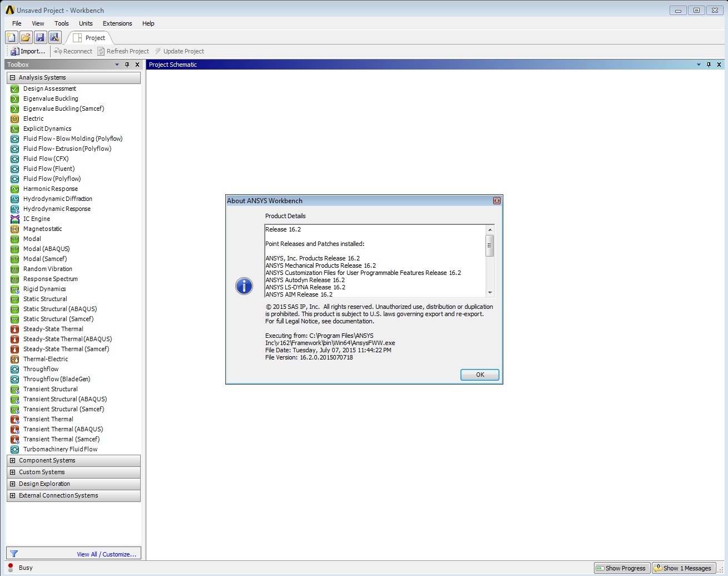Screen dimensions: 728x576
Task: Toggle the Project Schematic pin
Action: click(709, 65)
